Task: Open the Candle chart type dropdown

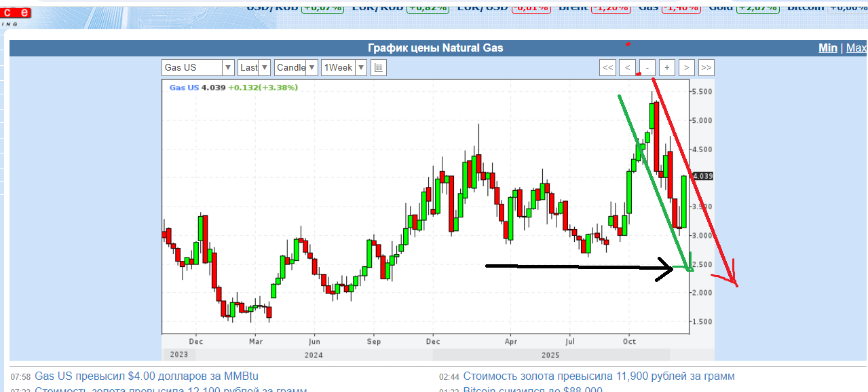Action: click(296, 67)
